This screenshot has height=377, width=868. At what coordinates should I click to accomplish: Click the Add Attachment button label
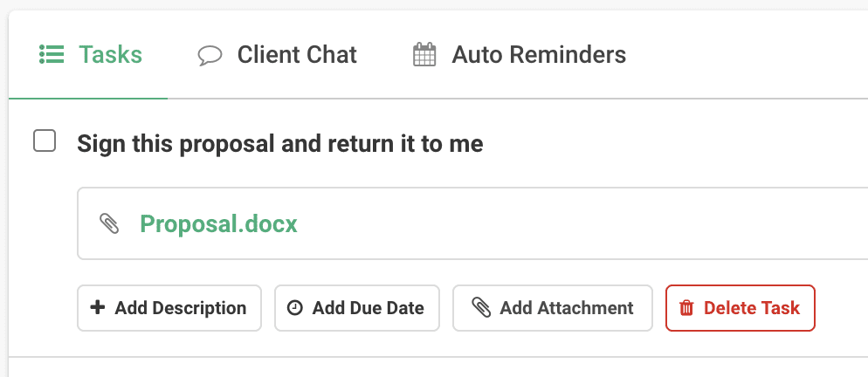[567, 308]
